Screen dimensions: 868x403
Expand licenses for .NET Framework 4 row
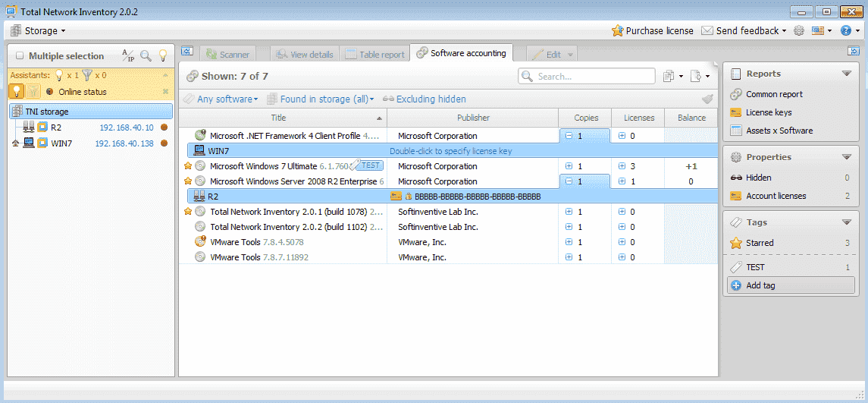pos(622,135)
